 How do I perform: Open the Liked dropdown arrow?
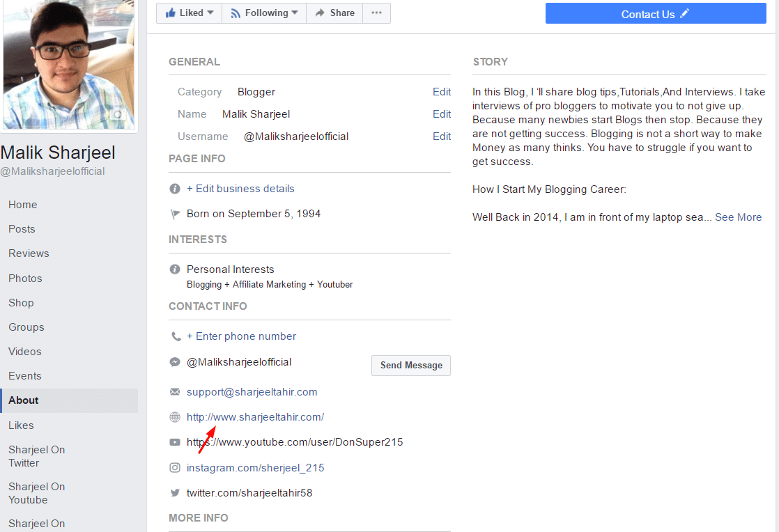(x=210, y=13)
